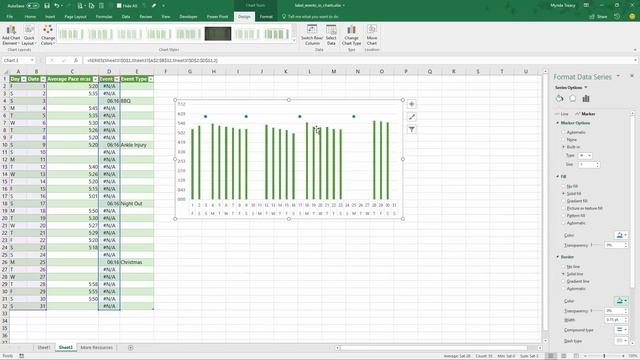Open the Insert tab
Image resolution: width=640 pixels, height=360 pixels.
50,17
